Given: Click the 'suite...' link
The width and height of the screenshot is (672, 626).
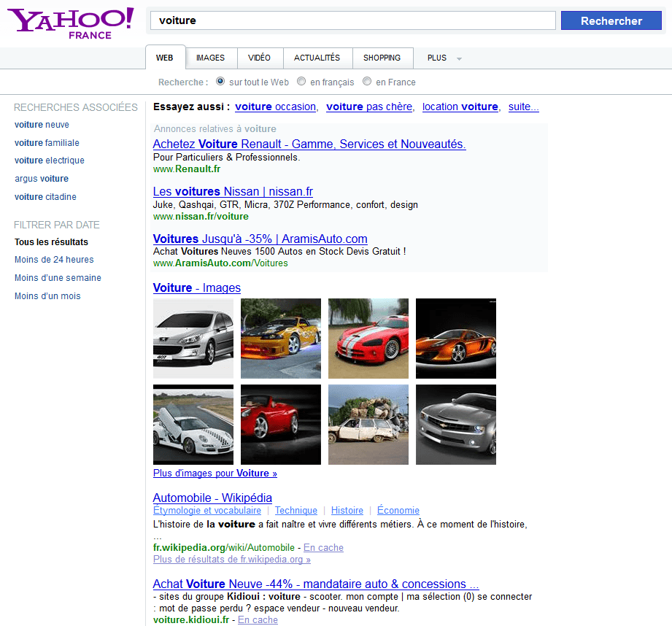Looking at the screenshot, I should (524, 107).
